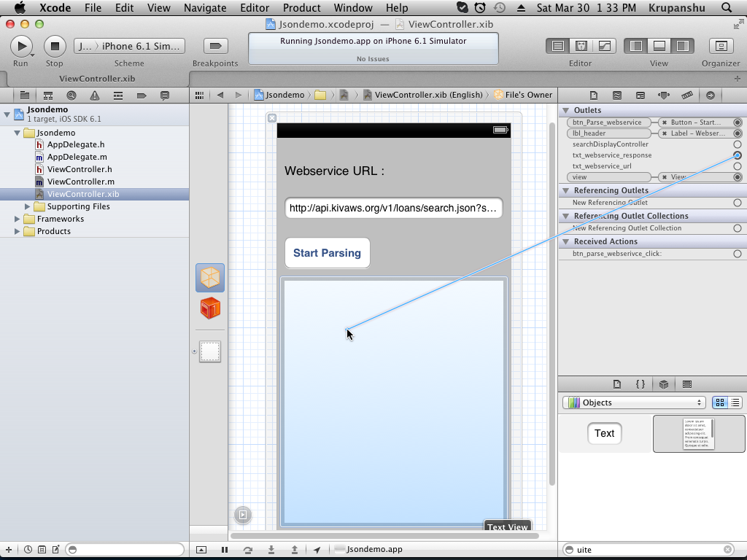Collapse the Jsondemo folder group
The image size is (747, 560).
[x=17, y=133]
